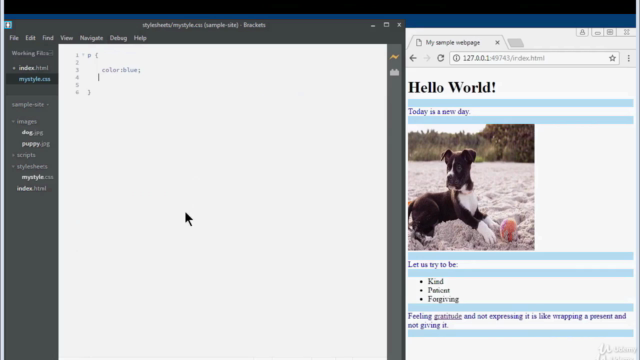Collapse the stylesheets folder in file tree
640x360 pixels.
point(13,167)
